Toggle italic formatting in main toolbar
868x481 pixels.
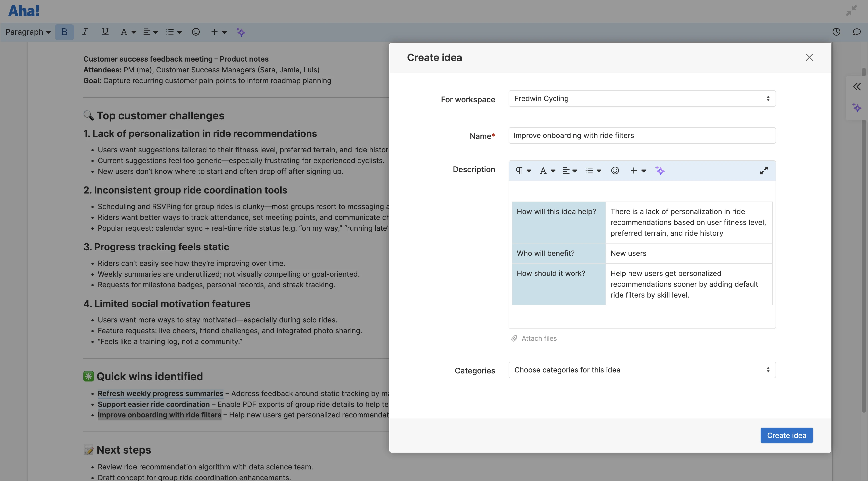[x=85, y=32]
